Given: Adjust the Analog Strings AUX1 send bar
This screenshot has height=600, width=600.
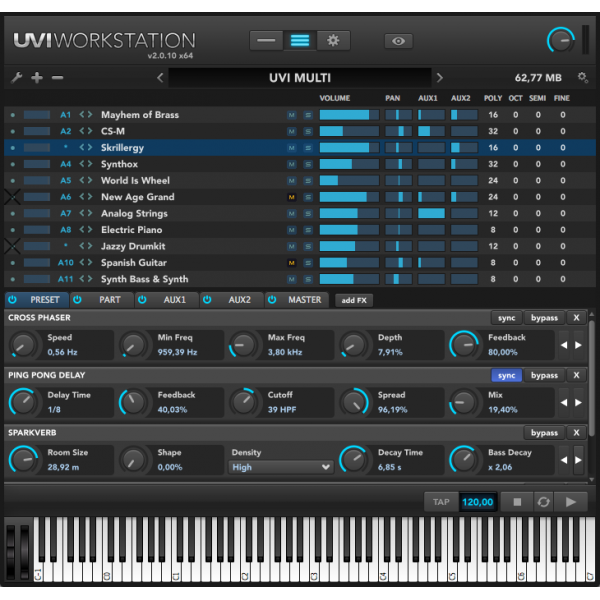Looking at the screenshot, I should point(431,213).
